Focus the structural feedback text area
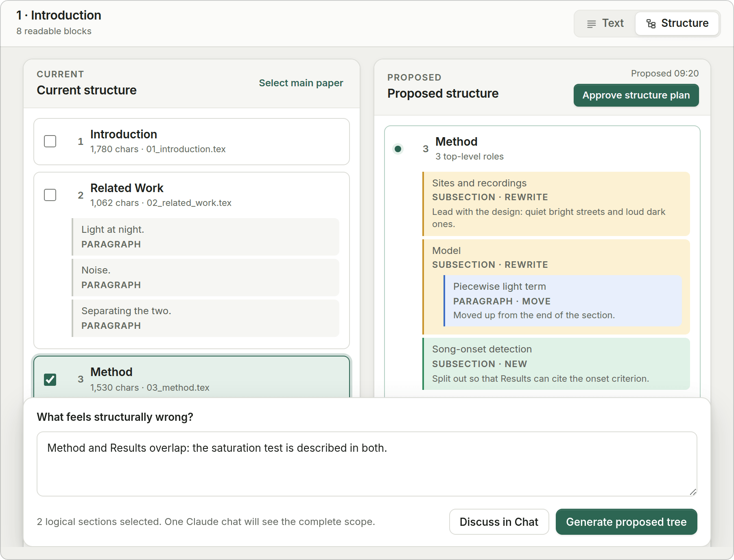Image resolution: width=734 pixels, height=560 pixels. coord(367,464)
